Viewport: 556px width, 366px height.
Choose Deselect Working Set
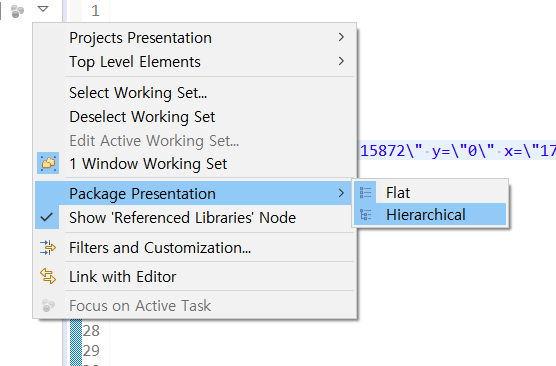(x=194, y=117)
